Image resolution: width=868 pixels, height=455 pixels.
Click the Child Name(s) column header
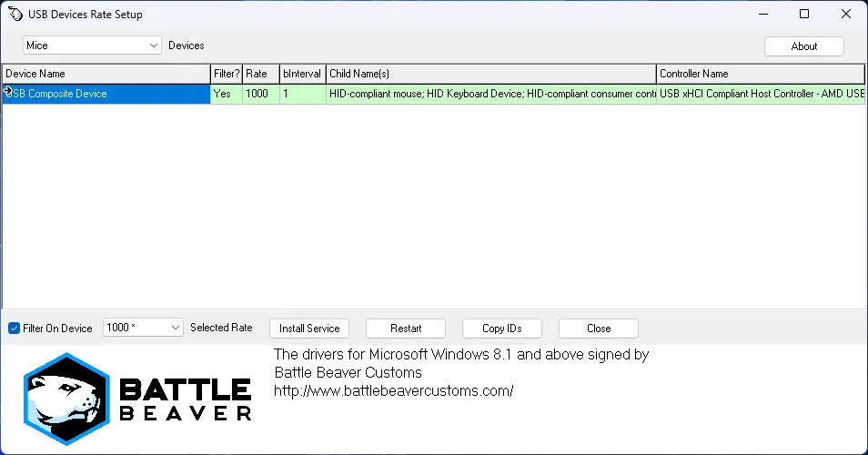click(x=490, y=74)
